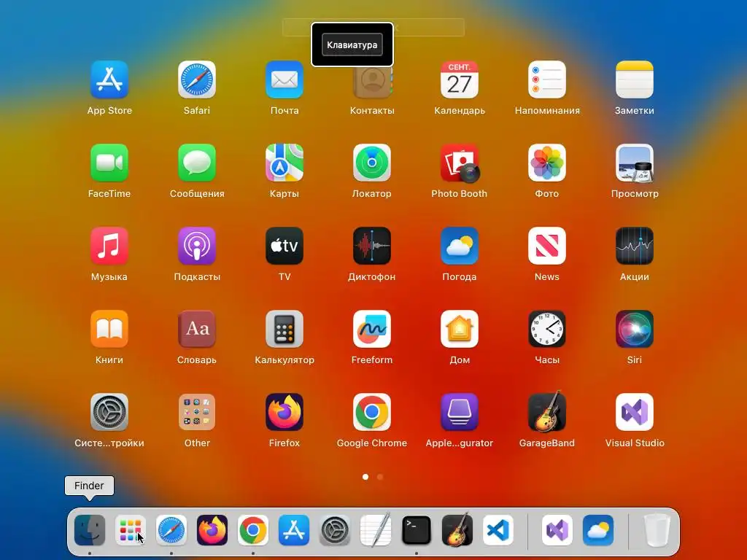Open the Часы clock app
The height and width of the screenshot is (560, 747).
(x=547, y=329)
